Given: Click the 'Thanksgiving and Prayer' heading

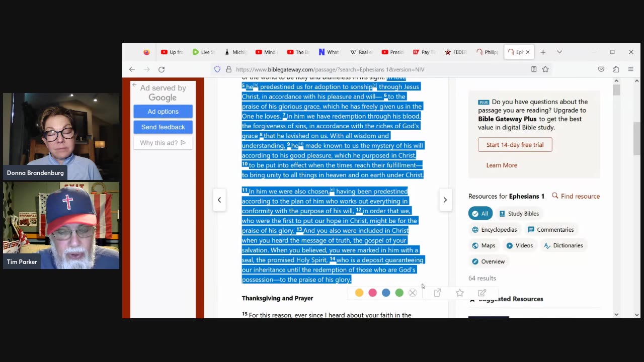Looking at the screenshot, I should [x=277, y=298].
